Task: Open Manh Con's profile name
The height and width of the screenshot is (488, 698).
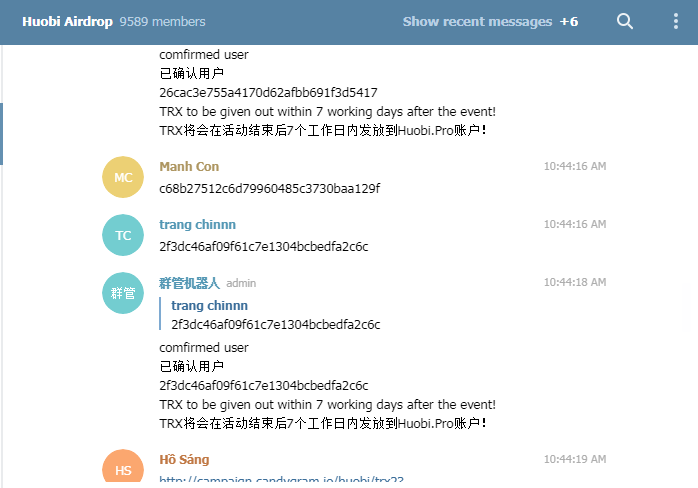Action: coord(189,167)
